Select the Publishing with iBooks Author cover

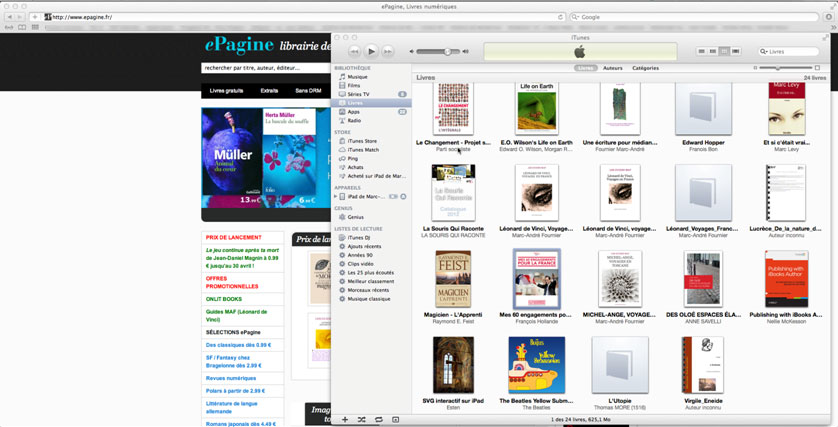pos(786,278)
